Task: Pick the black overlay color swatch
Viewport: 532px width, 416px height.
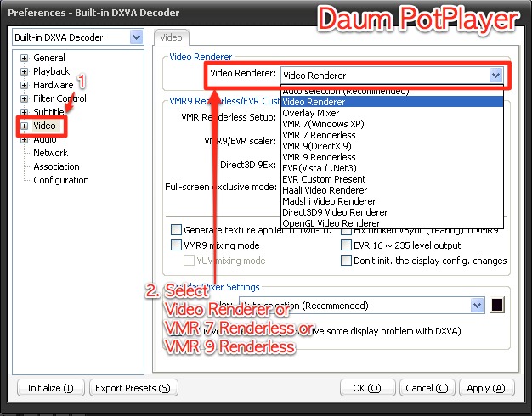Action: [497, 305]
